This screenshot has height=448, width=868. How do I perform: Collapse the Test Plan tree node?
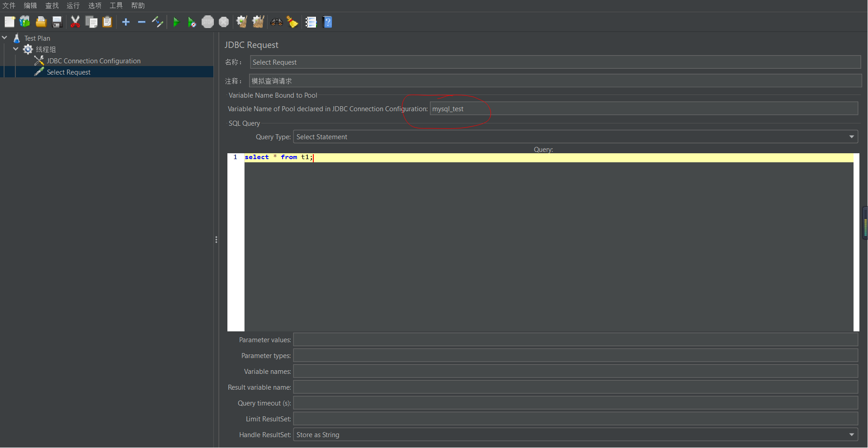5,38
